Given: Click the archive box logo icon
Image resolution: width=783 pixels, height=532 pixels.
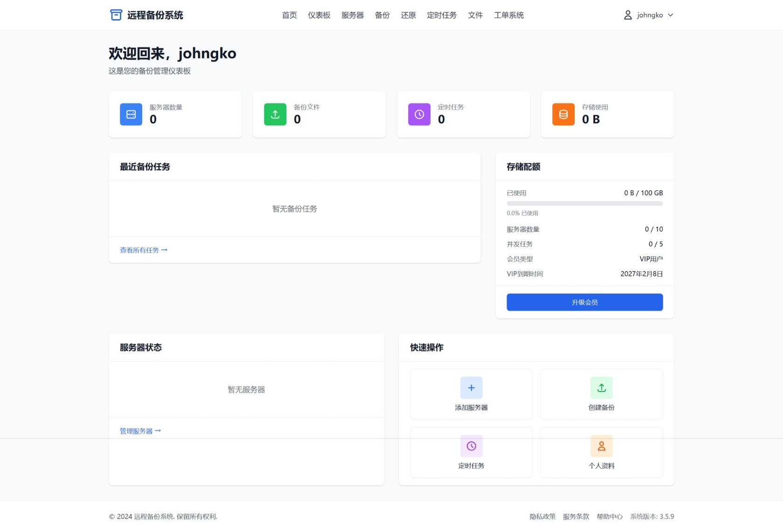Looking at the screenshot, I should pos(116,15).
